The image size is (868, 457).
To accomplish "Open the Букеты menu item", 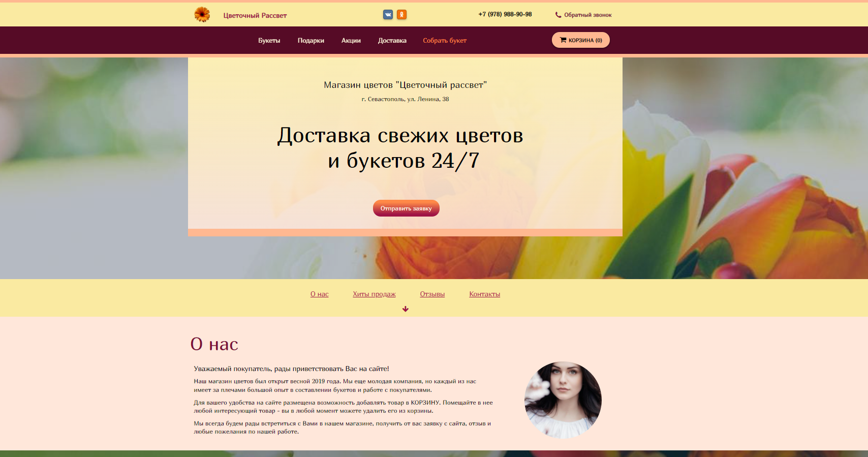I will click(x=269, y=41).
